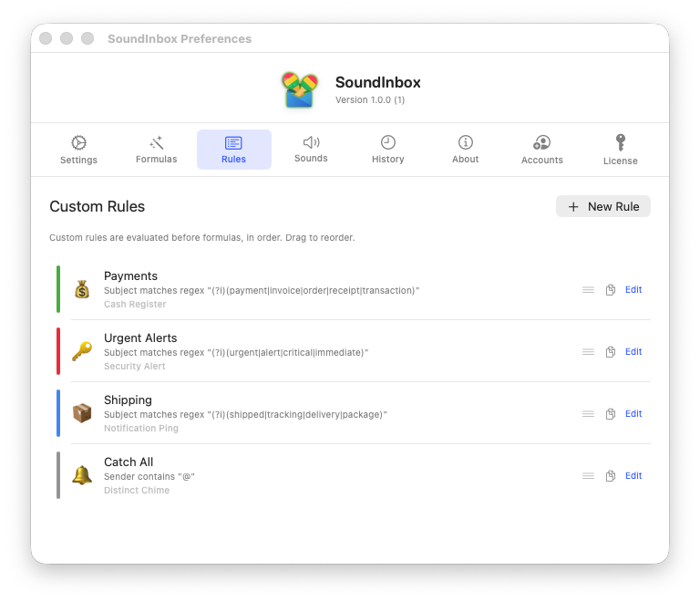The width and height of the screenshot is (700, 602).
Task: Duplicate the Urgent Alerts rule via copy icon
Action: click(x=611, y=352)
